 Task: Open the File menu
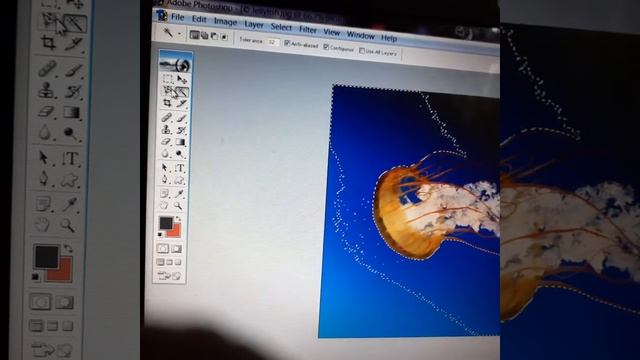click(x=178, y=18)
